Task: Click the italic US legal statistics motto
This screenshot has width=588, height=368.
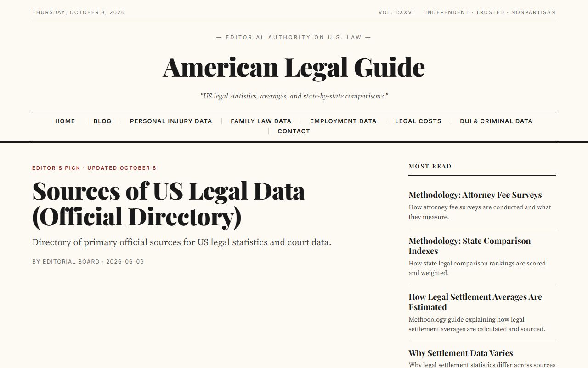Action: 294,96
